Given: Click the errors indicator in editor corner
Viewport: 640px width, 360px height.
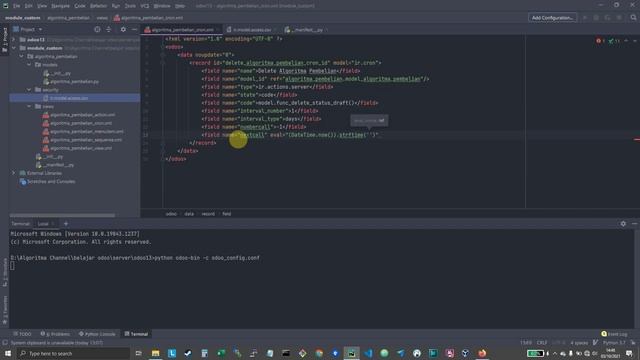Looking at the screenshot, I should click(x=600, y=41).
